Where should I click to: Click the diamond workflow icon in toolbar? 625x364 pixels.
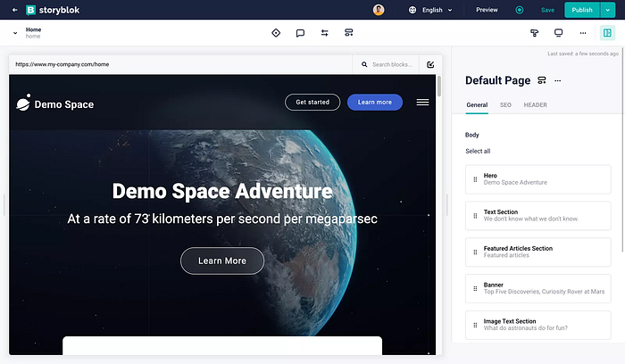(x=276, y=33)
